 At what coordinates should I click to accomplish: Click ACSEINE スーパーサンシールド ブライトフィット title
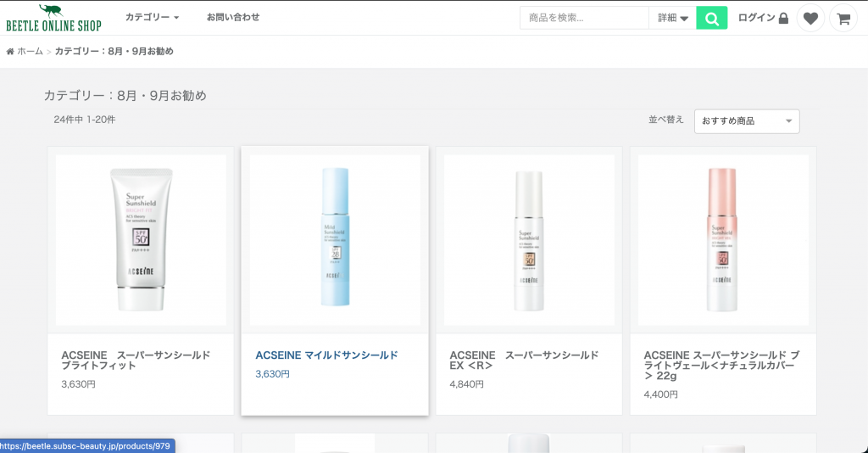(136, 361)
